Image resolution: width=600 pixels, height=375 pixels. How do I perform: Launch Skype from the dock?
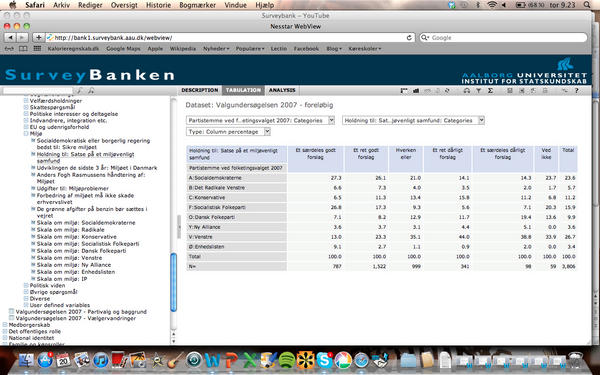click(324, 360)
